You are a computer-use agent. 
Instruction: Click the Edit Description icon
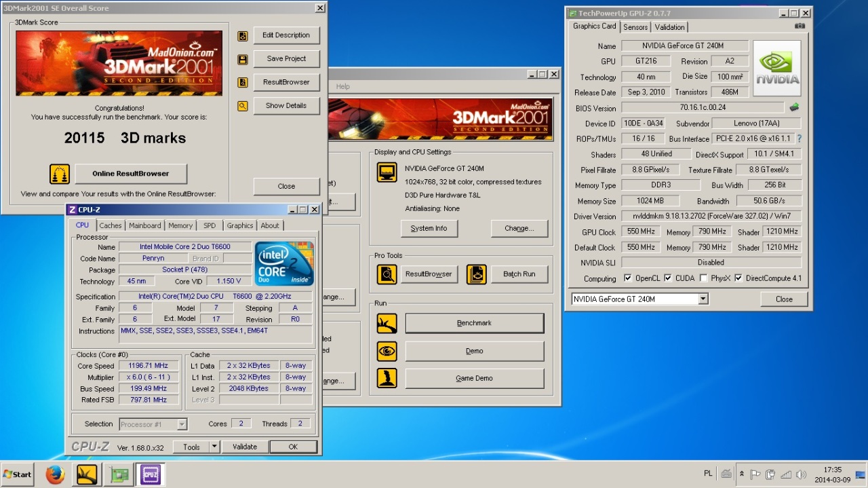(242, 36)
